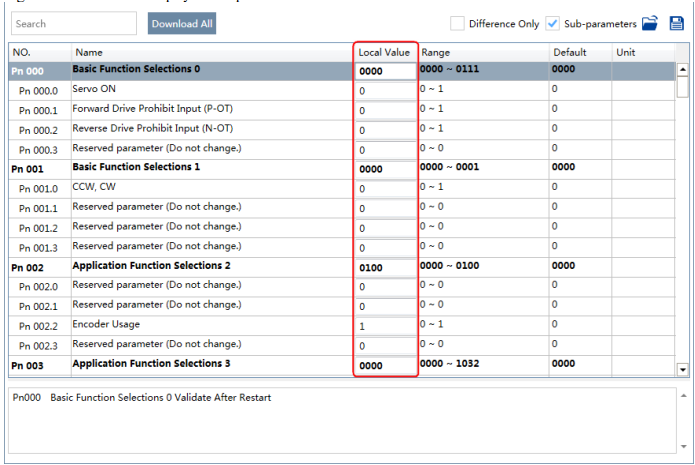The width and height of the screenshot is (695, 465).
Task: Edit Local Value of Pn 002.1
Action: click(x=385, y=306)
